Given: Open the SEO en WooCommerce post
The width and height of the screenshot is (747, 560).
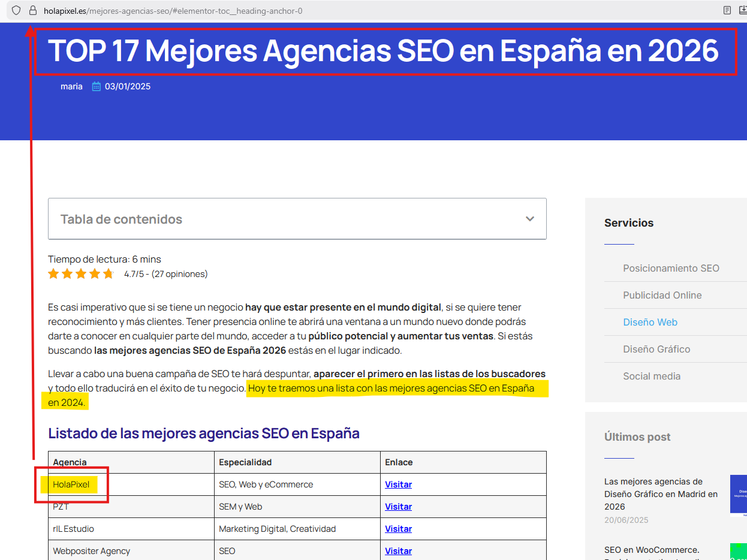Looking at the screenshot, I should point(651,550).
